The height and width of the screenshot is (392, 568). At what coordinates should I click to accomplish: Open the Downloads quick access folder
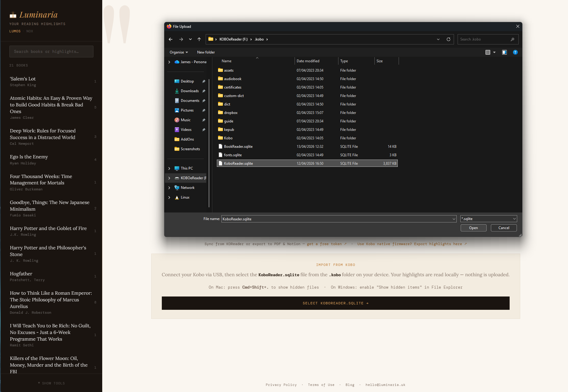(190, 91)
